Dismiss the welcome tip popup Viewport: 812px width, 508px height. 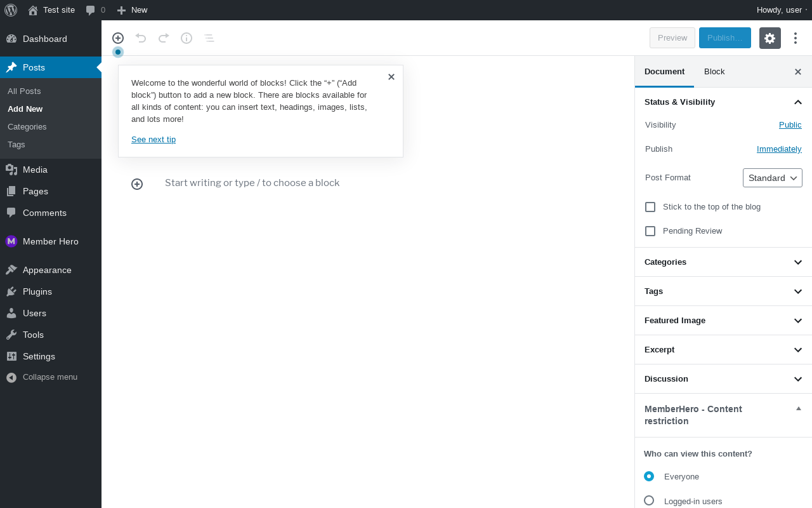(391, 77)
